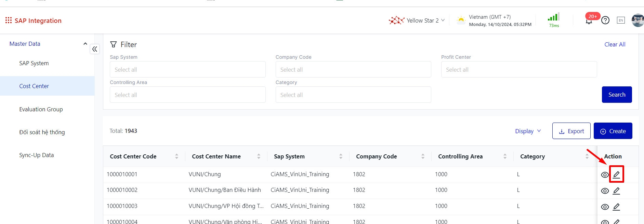Open the user profile avatar
This screenshot has height=224, width=644.
click(638, 20)
